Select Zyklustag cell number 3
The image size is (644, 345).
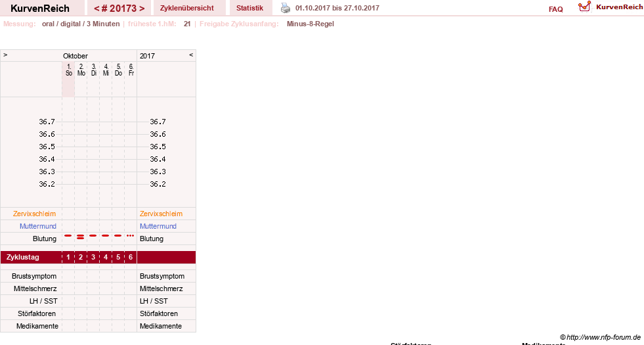pos(93,258)
